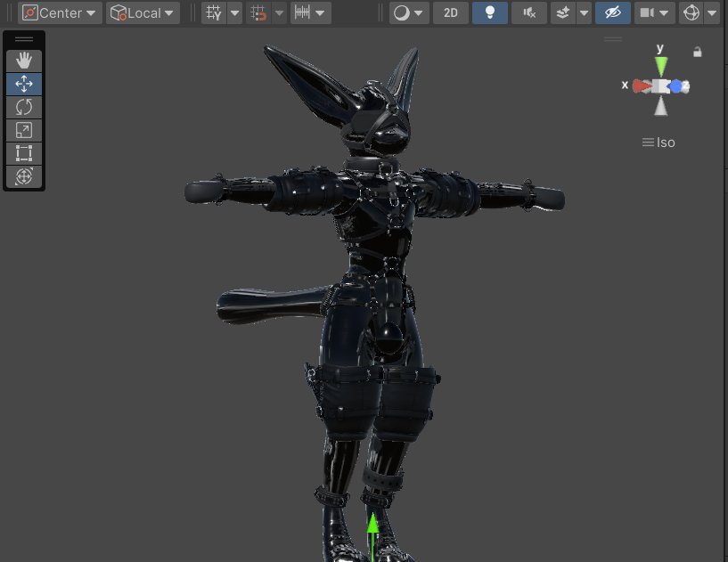
Task: Toggle 2D view mode
Action: [x=450, y=13]
